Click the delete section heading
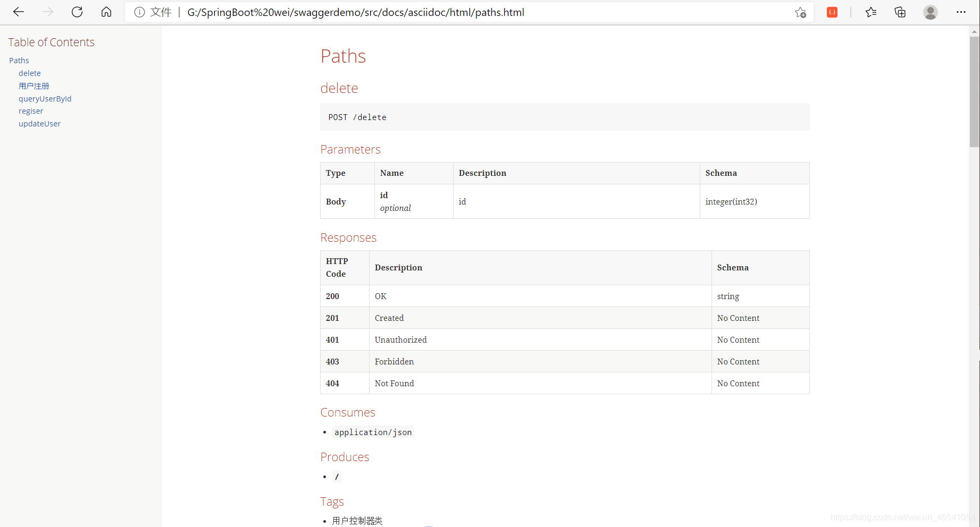This screenshot has height=527, width=980. tap(339, 88)
